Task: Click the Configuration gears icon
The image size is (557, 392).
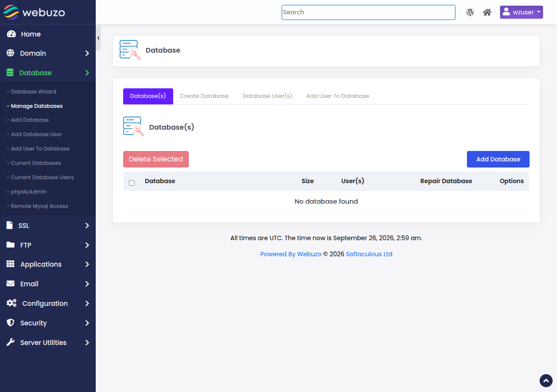Action: tap(11, 303)
